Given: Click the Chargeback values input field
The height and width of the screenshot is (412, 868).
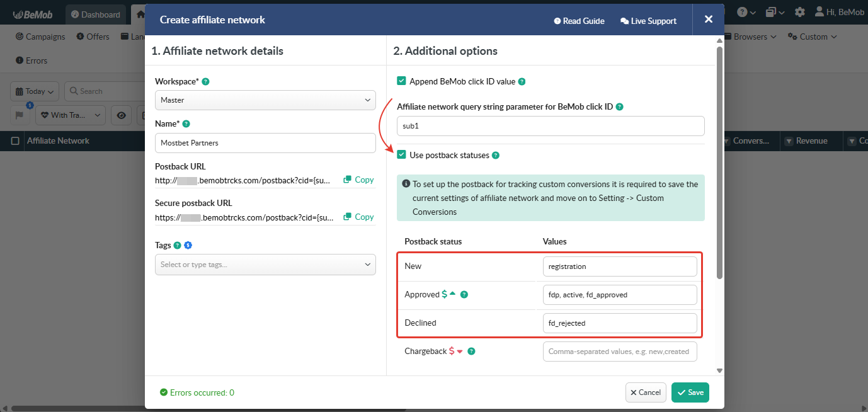Looking at the screenshot, I should coord(619,352).
